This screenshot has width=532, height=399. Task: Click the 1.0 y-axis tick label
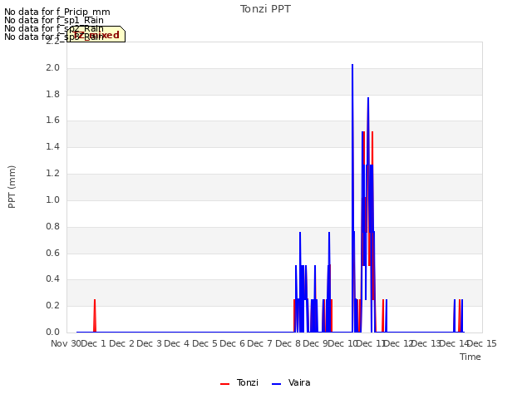coord(52,199)
